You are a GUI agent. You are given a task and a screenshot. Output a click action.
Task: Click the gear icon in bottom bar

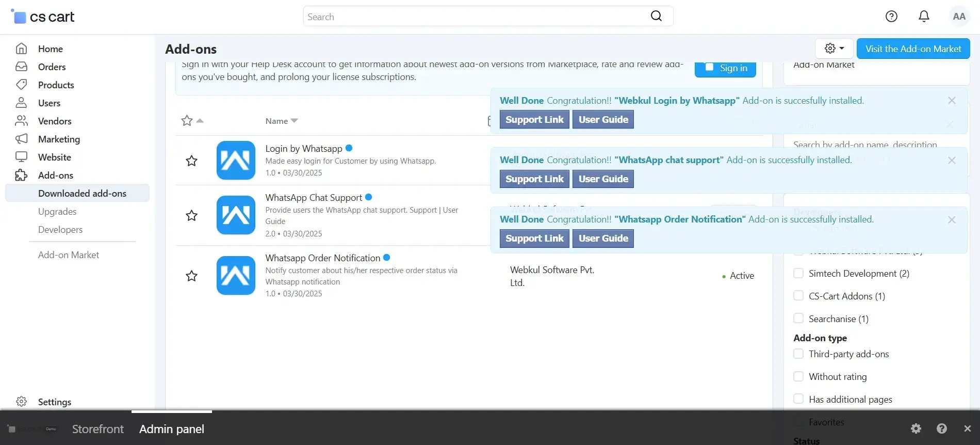(x=916, y=428)
